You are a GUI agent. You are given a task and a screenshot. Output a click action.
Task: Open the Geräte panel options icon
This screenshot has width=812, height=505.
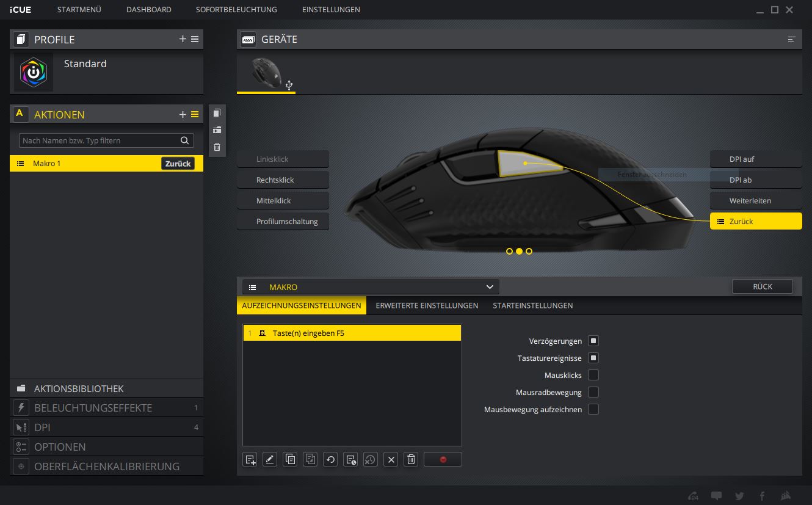(x=792, y=39)
